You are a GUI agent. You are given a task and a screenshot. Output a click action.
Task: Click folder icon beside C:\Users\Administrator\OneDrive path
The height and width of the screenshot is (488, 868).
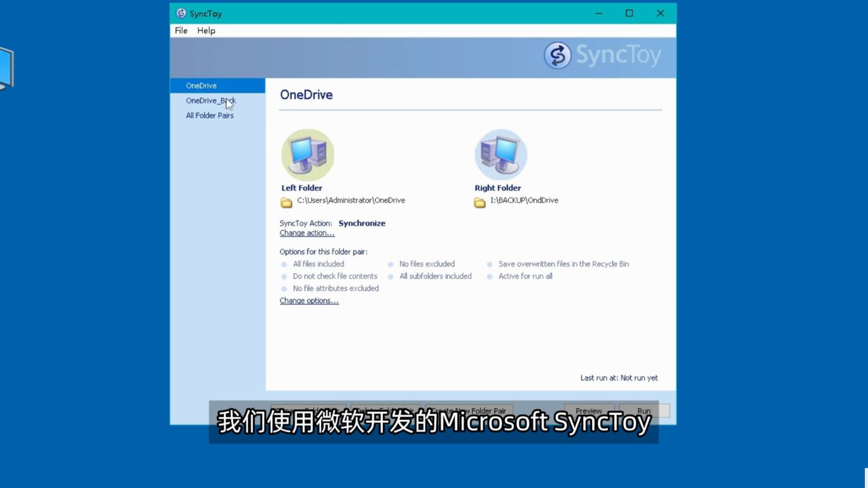287,203
